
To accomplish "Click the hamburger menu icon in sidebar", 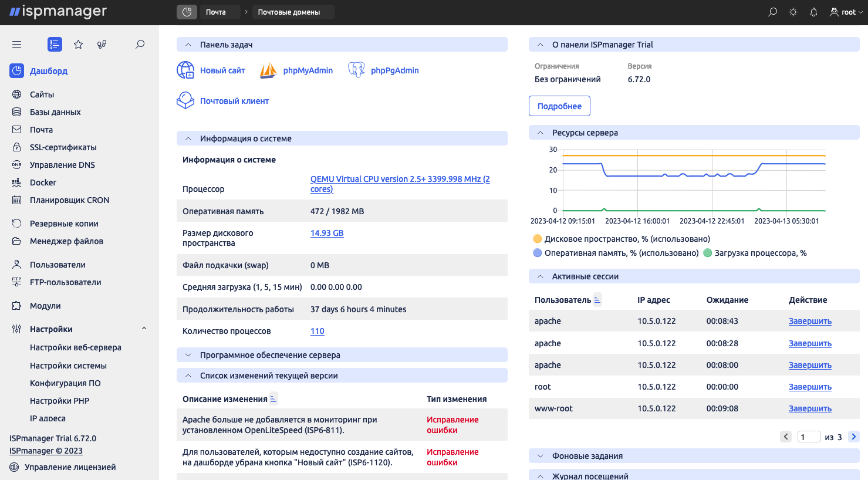I will coord(17,44).
